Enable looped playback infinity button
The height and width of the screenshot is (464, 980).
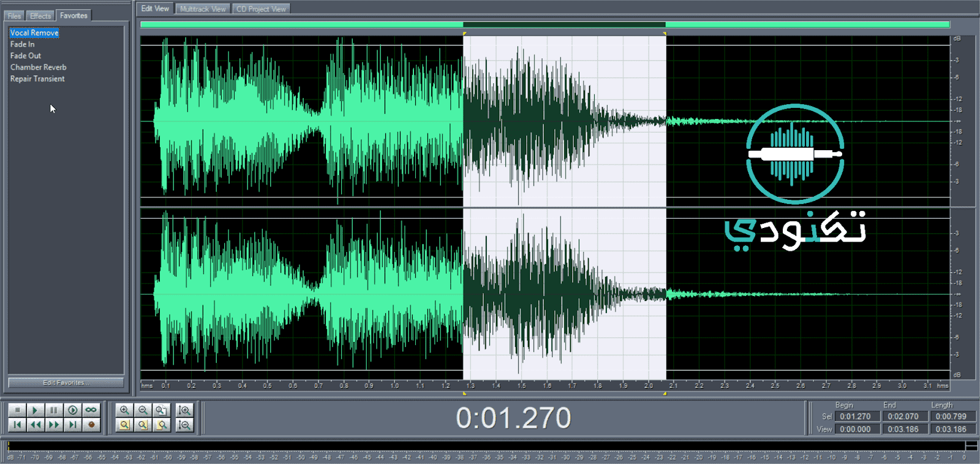91,410
